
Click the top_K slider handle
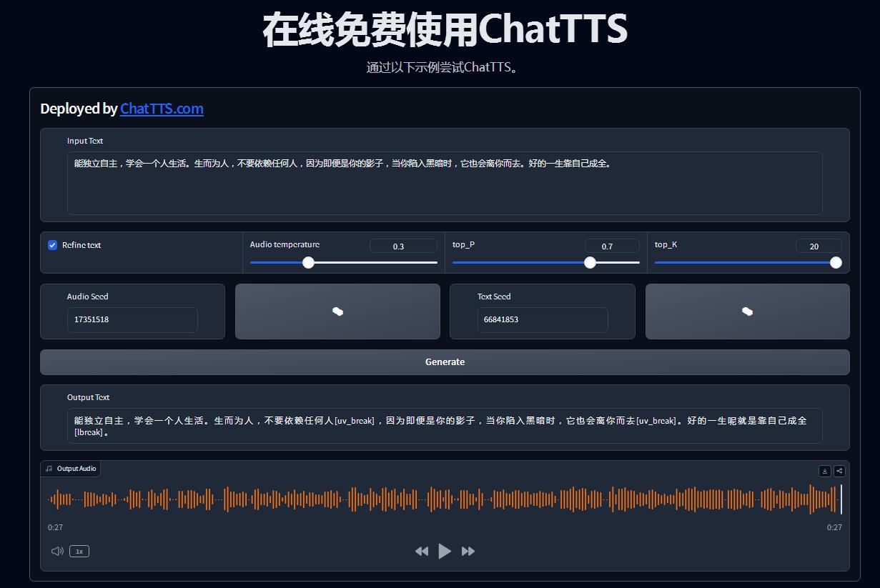[x=836, y=262]
